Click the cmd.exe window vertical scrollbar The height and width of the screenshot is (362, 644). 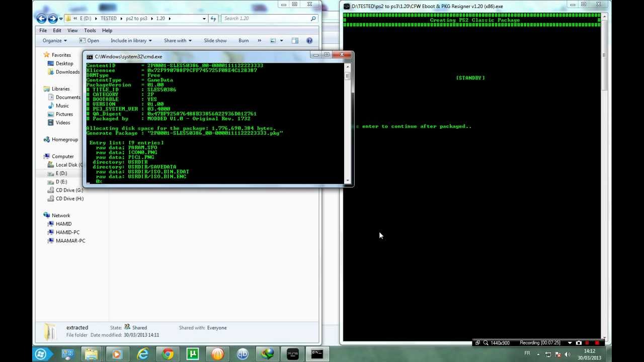[x=347, y=123]
